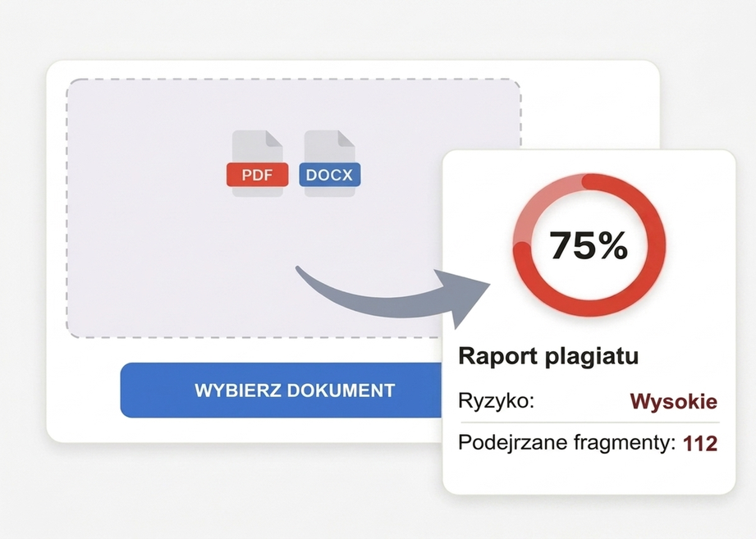Click the suspicious fragments count 112

tap(700, 444)
